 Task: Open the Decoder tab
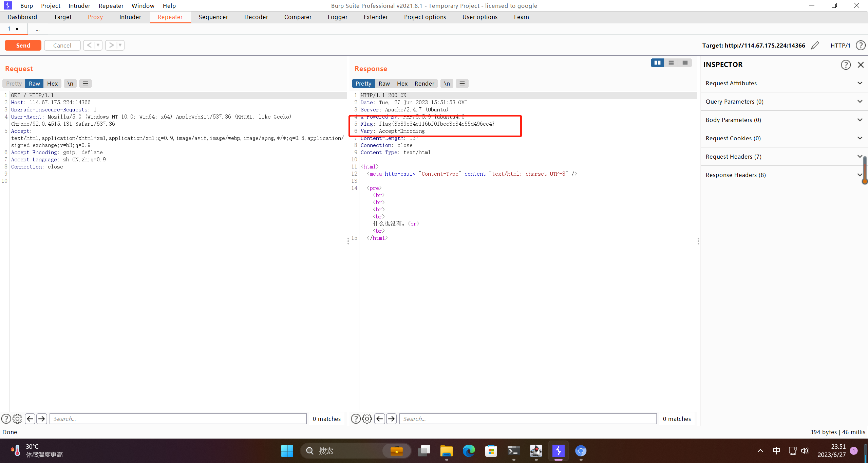256,17
